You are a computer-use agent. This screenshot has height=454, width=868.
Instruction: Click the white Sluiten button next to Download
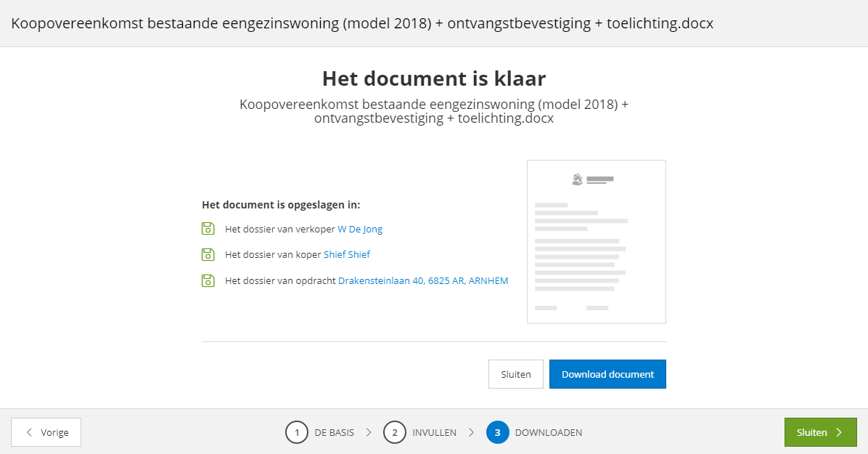pyautogui.click(x=516, y=374)
